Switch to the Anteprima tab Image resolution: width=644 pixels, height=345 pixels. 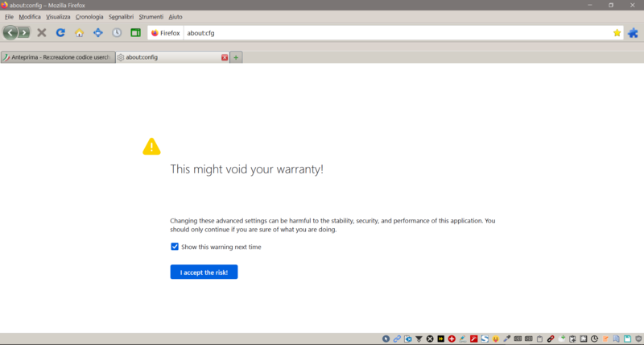coord(58,57)
